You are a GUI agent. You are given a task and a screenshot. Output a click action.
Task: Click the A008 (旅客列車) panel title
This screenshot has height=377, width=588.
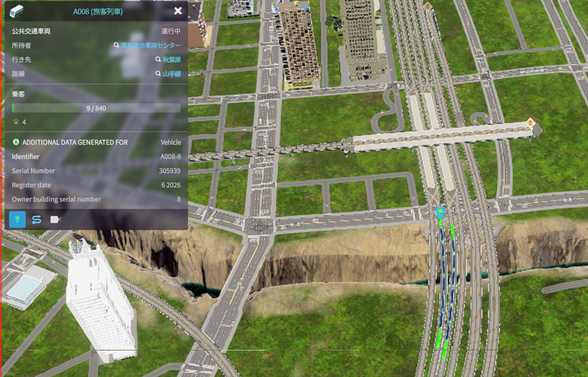click(x=98, y=11)
